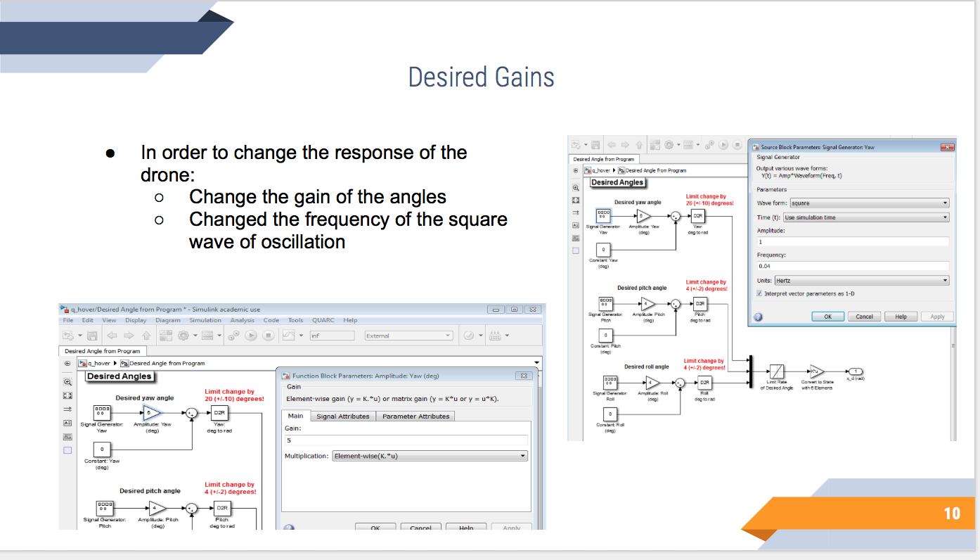Open External simulation mode dropdown
Image resolution: width=980 pixels, height=560 pixels.
[409, 336]
